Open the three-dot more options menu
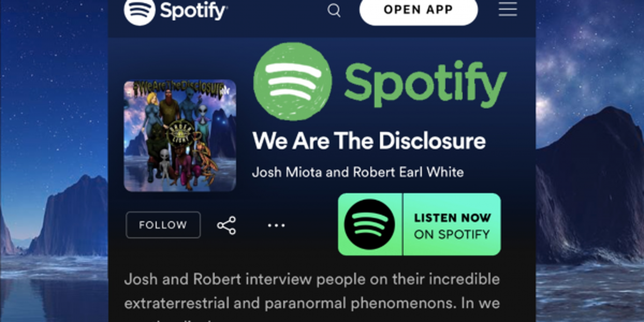The width and height of the screenshot is (644, 322). (276, 225)
